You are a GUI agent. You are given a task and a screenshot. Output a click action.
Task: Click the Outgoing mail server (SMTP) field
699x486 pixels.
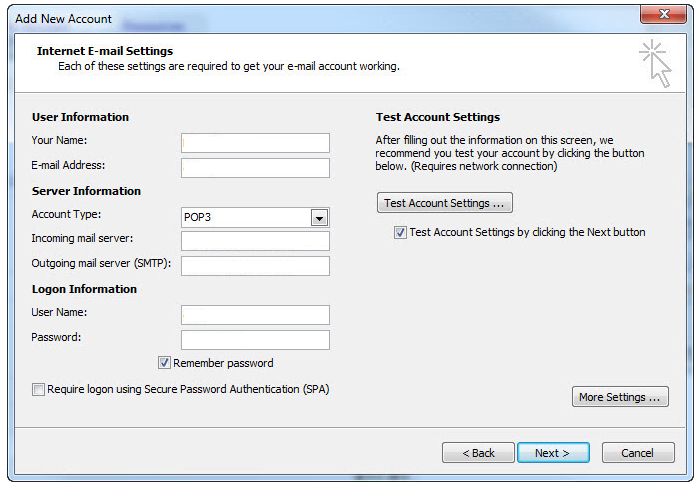[x=255, y=266]
